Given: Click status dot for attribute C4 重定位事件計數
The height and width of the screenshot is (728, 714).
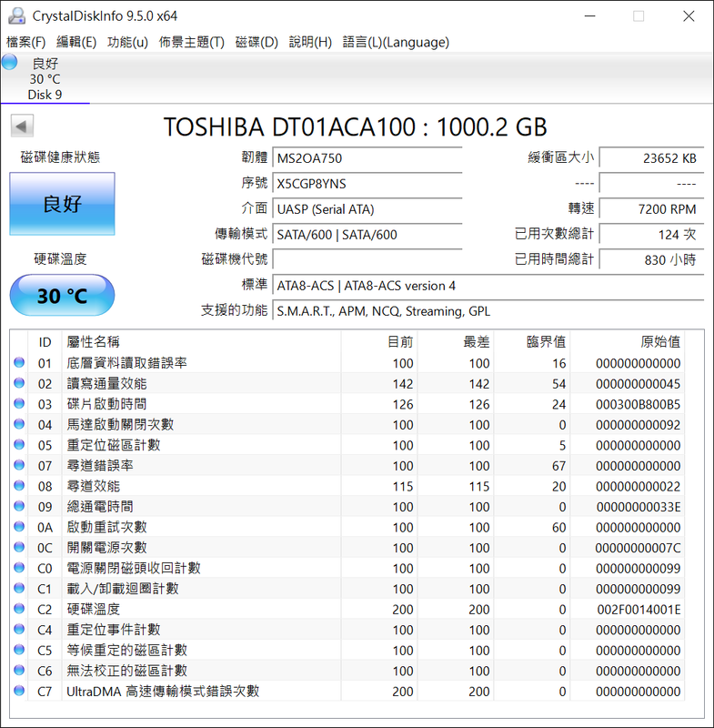Looking at the screenshot, I should click(19, 629).
